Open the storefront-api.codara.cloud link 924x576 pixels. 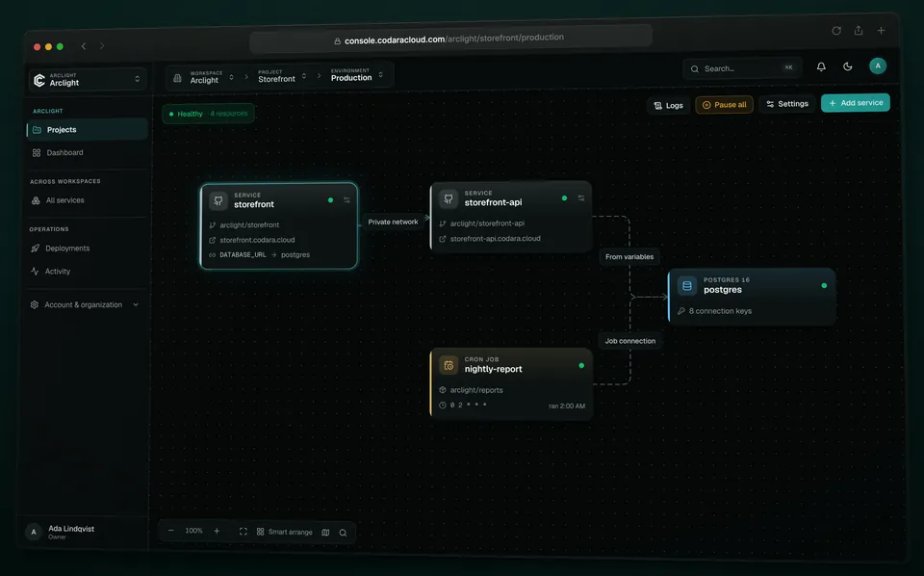click(495, 239)
